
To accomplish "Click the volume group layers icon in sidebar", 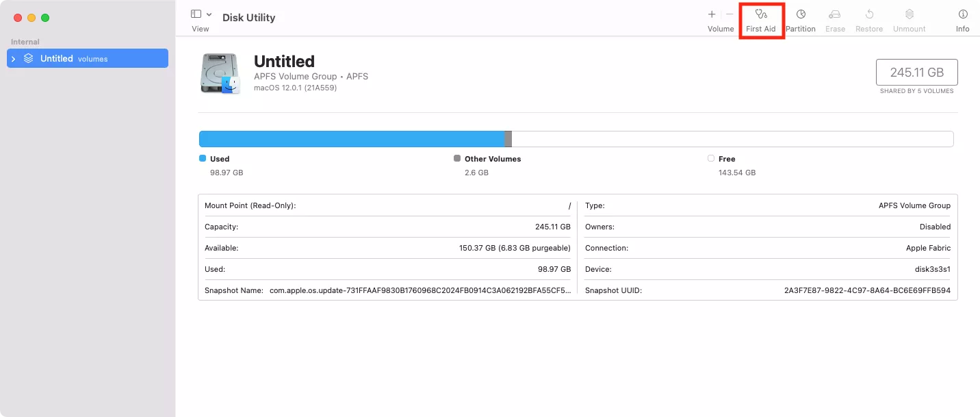I will pos(28,58).
